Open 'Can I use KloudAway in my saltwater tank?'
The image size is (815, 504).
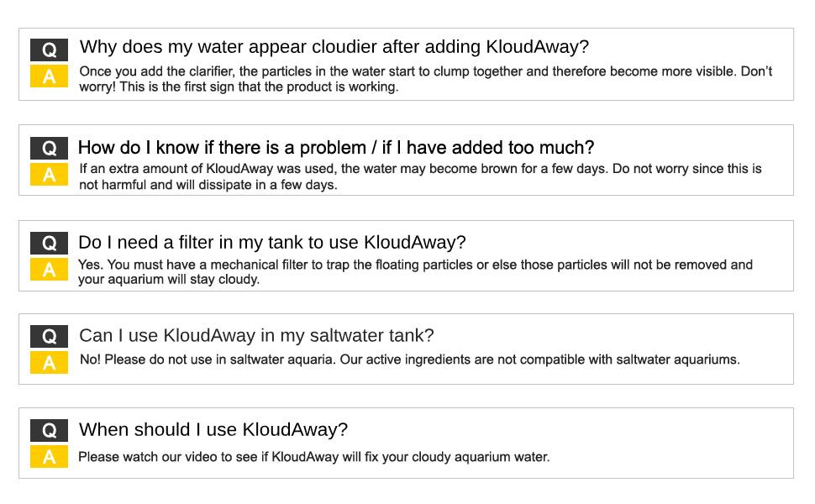click(256, 336)
